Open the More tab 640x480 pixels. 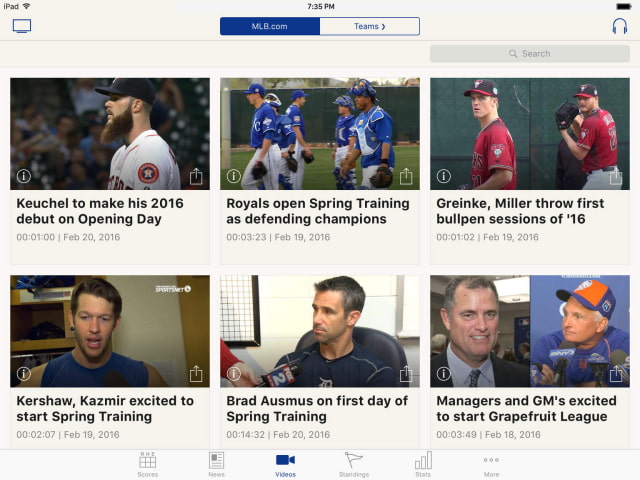coord(491,465)
